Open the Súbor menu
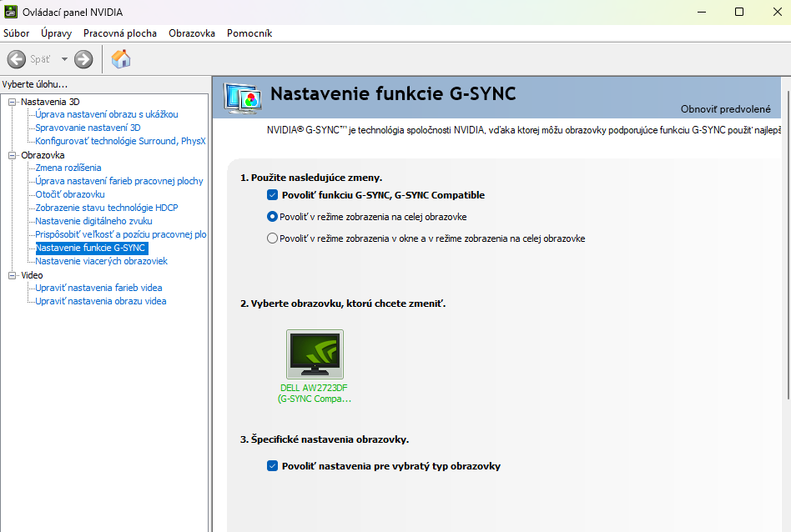 coord(16,33)
